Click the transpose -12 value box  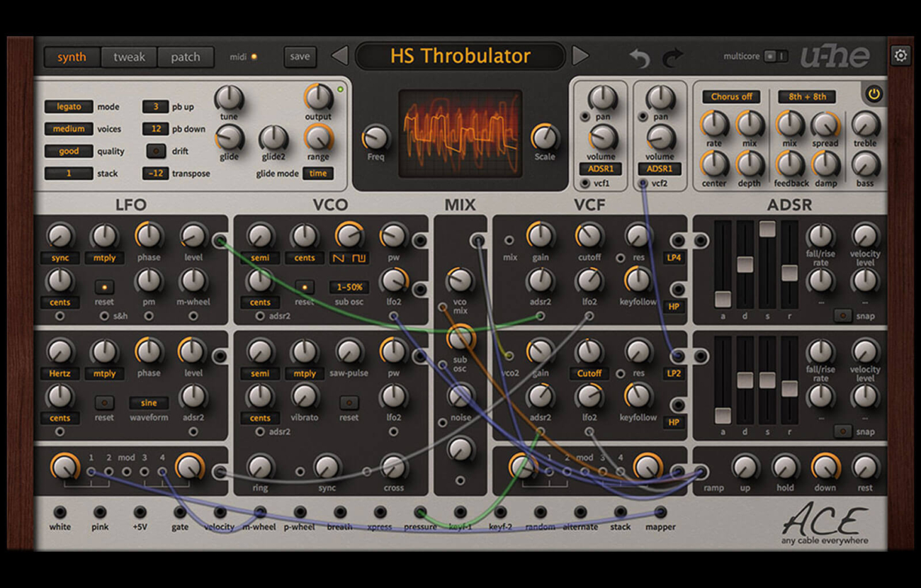click(155, 174)
